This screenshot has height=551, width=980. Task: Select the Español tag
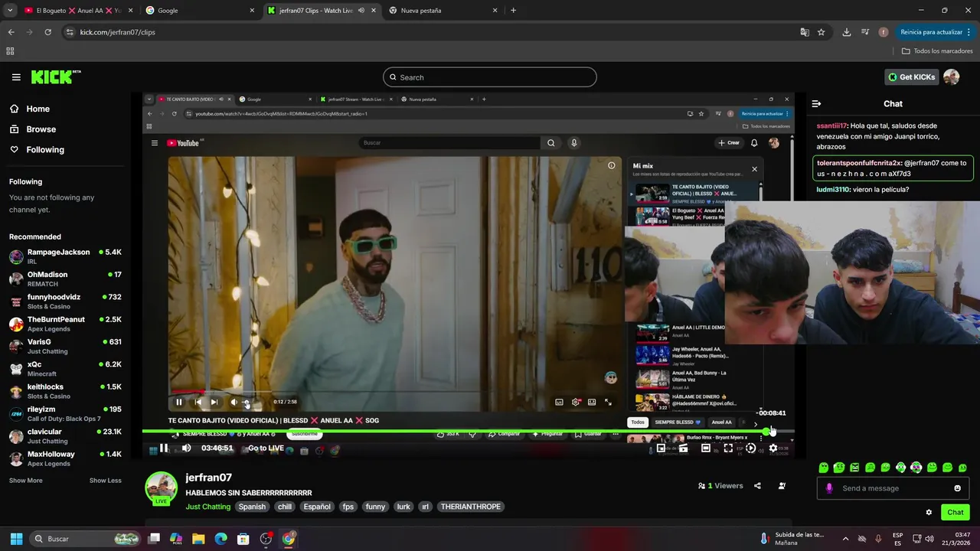317,507
